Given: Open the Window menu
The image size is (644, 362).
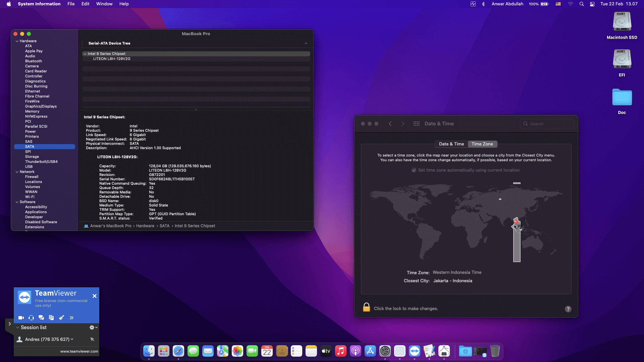Looking at the screenshot, I should pos(104,4).
